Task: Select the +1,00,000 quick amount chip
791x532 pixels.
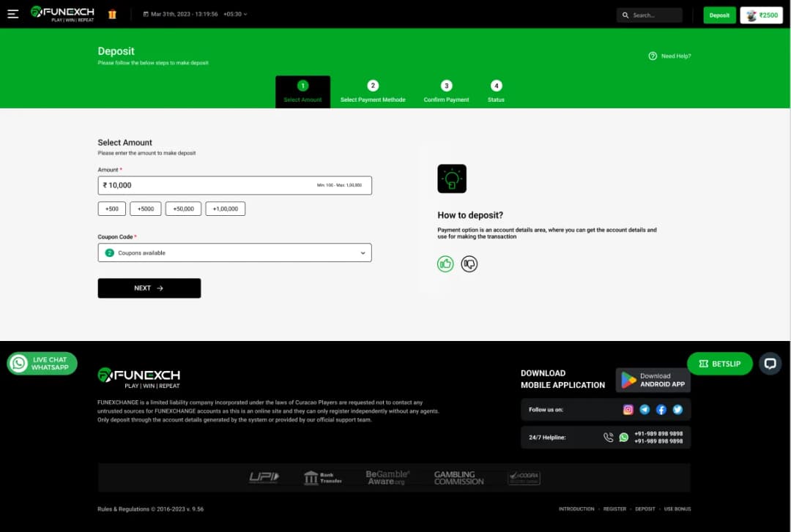Action: point(225,208)
